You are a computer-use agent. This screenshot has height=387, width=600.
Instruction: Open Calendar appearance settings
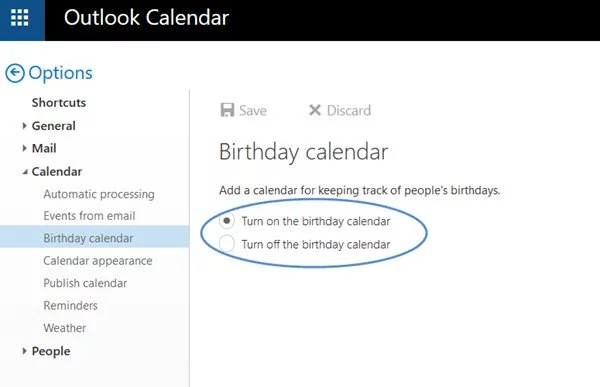98,261
